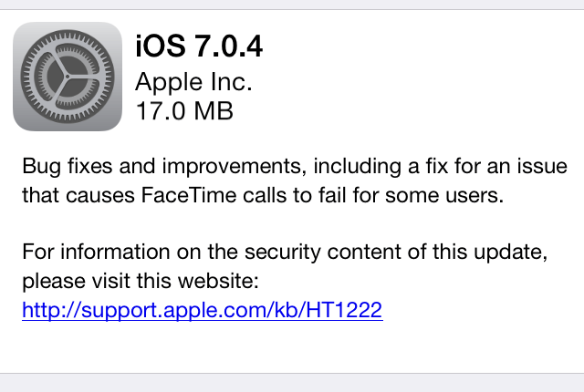The height and width of the screenshot is (392, 584).
Task: Click the word "security" in the paragraph
Action: coord(282,253)
